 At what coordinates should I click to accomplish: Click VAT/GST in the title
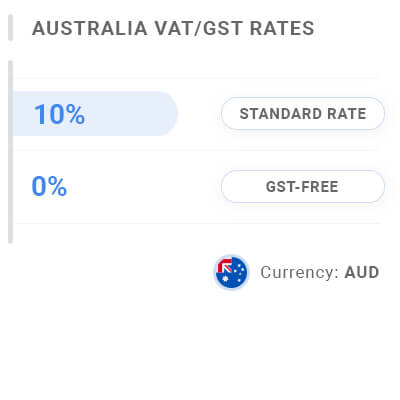pyautogui.click(x=198, y=28)
